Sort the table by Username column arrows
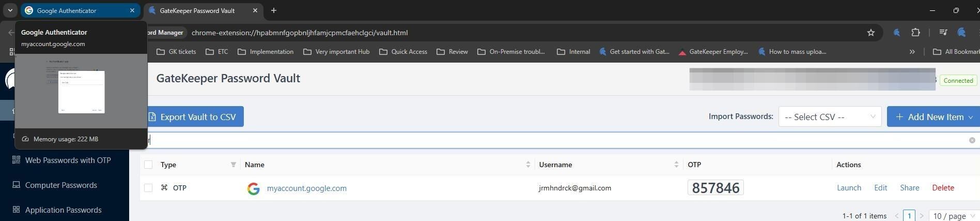980x221 pixels. coord(676,165)
